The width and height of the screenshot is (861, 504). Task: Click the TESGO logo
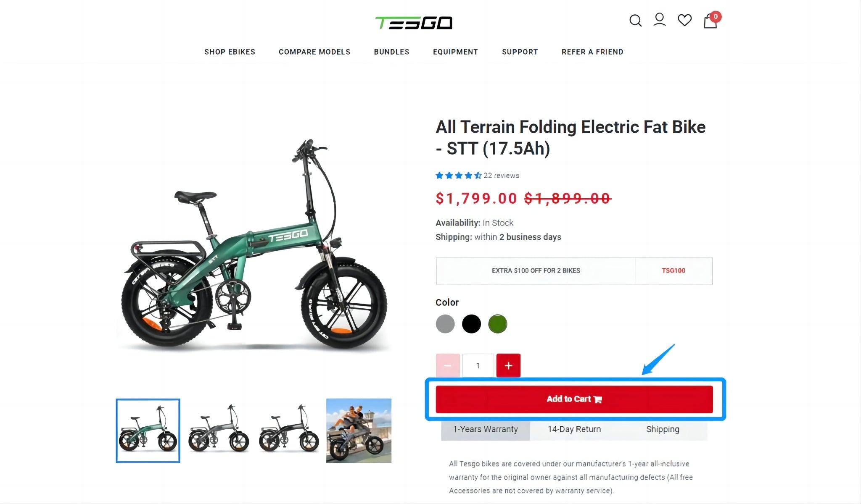(414, 23)
